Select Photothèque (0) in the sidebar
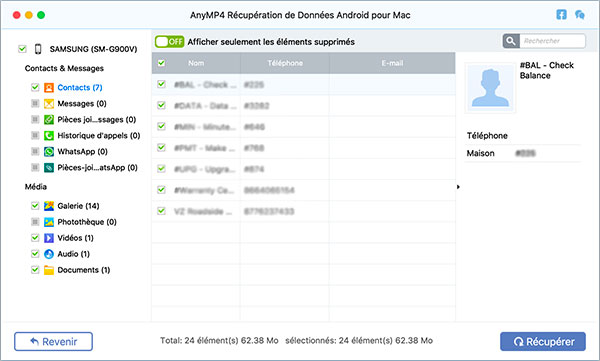This screenshot has width=600, height=361. pos(87,222)
